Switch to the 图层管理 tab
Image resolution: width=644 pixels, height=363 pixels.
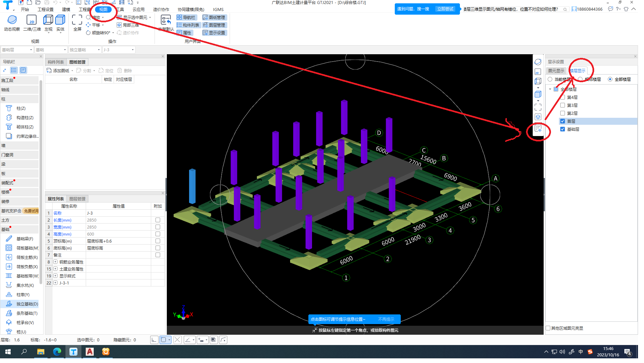pos(77,199)
